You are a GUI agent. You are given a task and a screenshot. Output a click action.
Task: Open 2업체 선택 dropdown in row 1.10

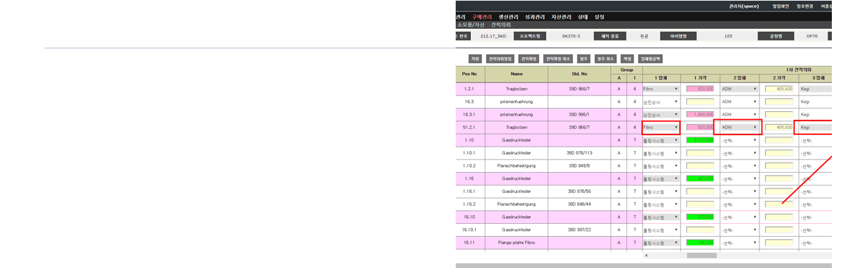(x=739, y=140)
